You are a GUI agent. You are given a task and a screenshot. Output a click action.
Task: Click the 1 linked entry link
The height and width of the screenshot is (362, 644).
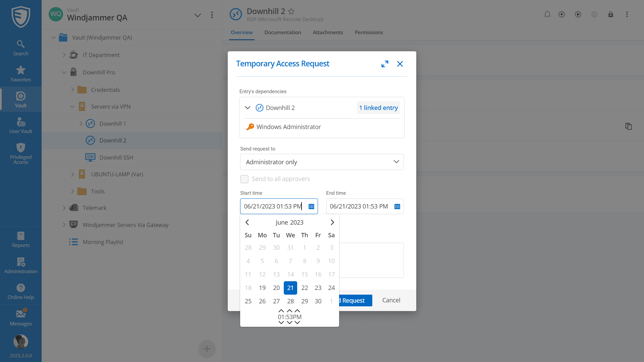click(378, 108)
